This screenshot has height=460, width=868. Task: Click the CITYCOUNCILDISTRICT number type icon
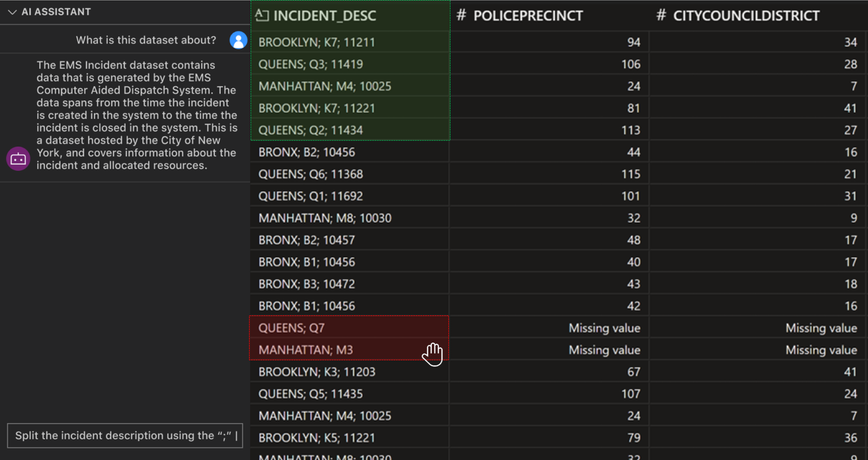click(x=661, y=16)
